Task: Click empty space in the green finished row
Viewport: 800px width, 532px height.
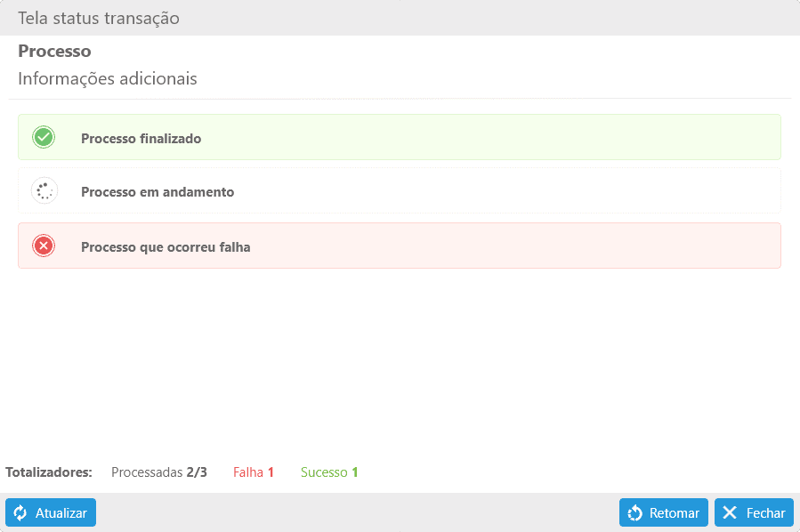Action: click(x=498, y=138)
